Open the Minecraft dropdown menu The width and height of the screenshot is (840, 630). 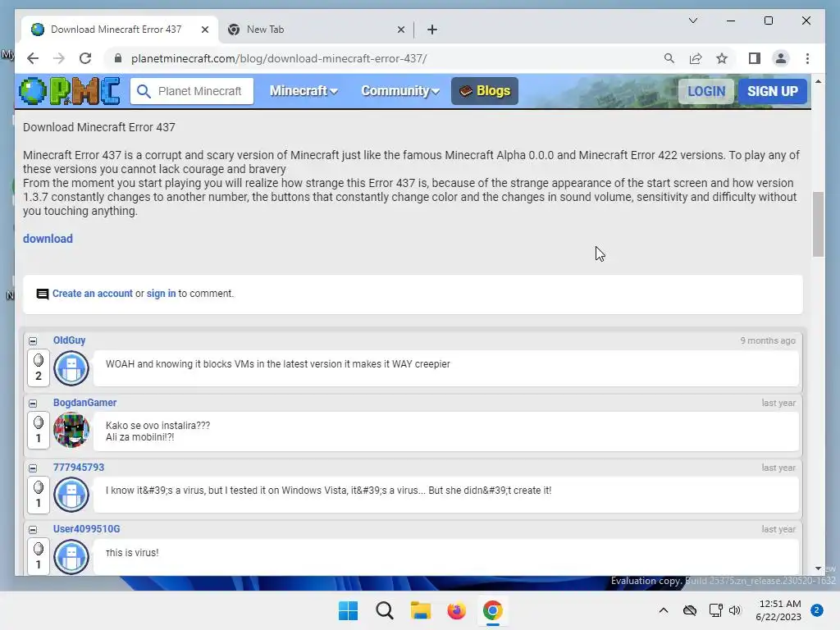pyautogui.click(x=304, y=90)
